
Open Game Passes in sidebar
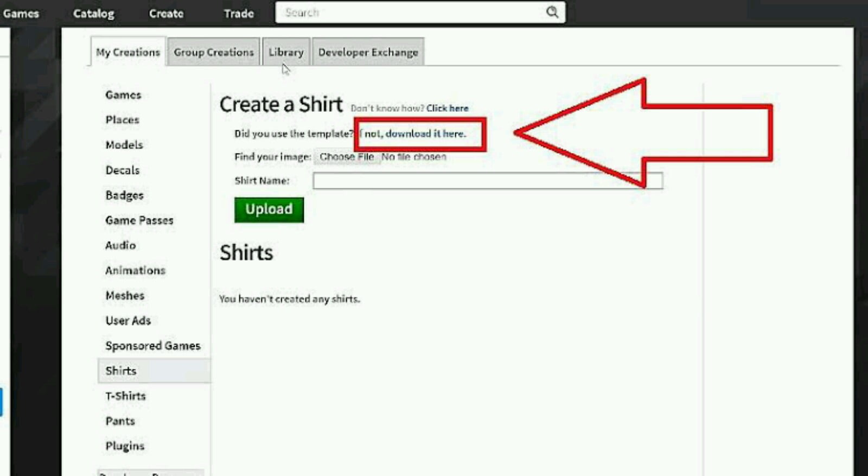(139, 220)
